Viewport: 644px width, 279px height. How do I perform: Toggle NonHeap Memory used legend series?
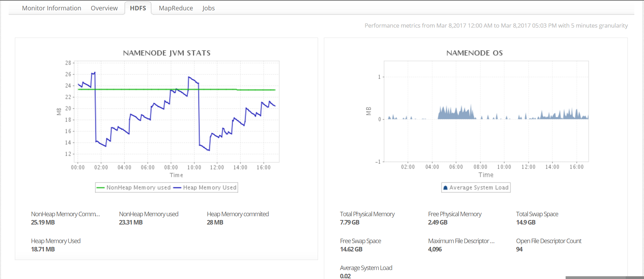(x=138, y=188)
